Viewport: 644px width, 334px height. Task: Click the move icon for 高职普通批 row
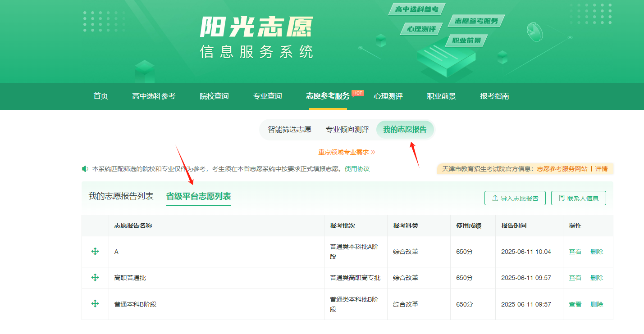point(95,278)
